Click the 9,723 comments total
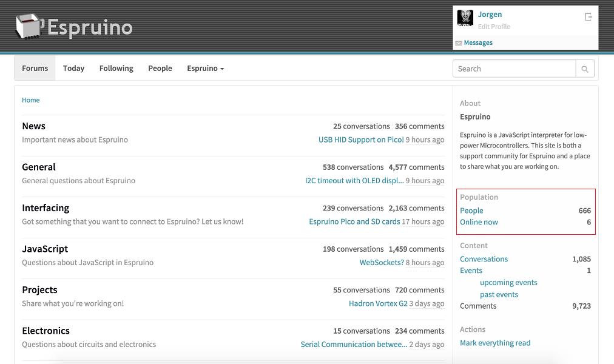The height and width of the screenshot is (364, 614). pos(581,306)
